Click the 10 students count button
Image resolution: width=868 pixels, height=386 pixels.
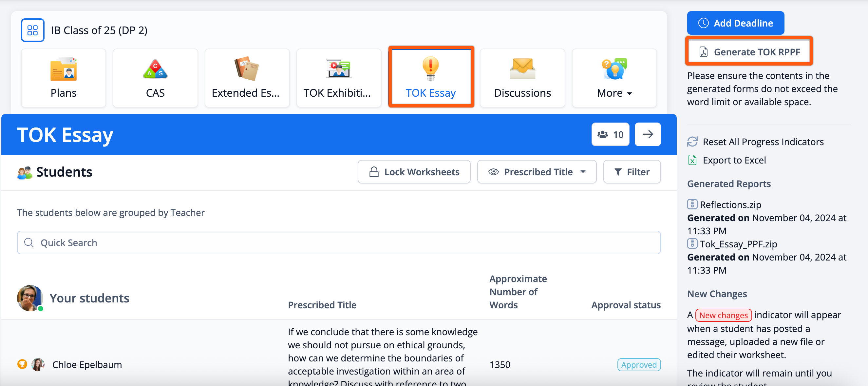click(610, 134)
